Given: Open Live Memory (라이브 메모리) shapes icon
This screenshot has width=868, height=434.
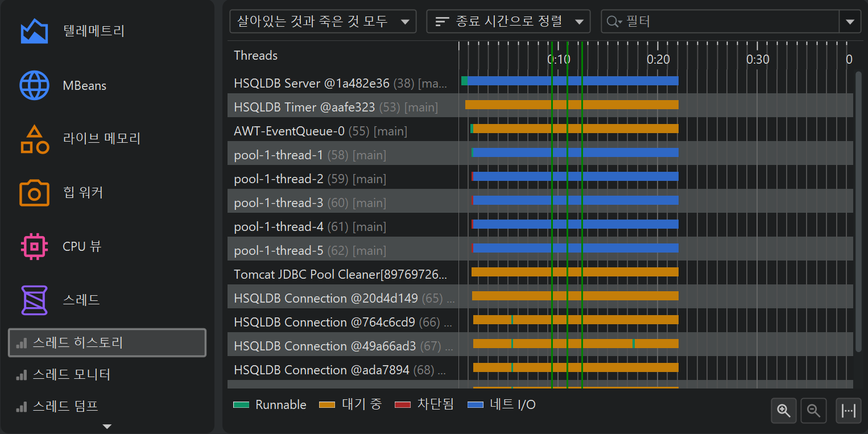Looking at the screenshot, I should pos(34,139).
